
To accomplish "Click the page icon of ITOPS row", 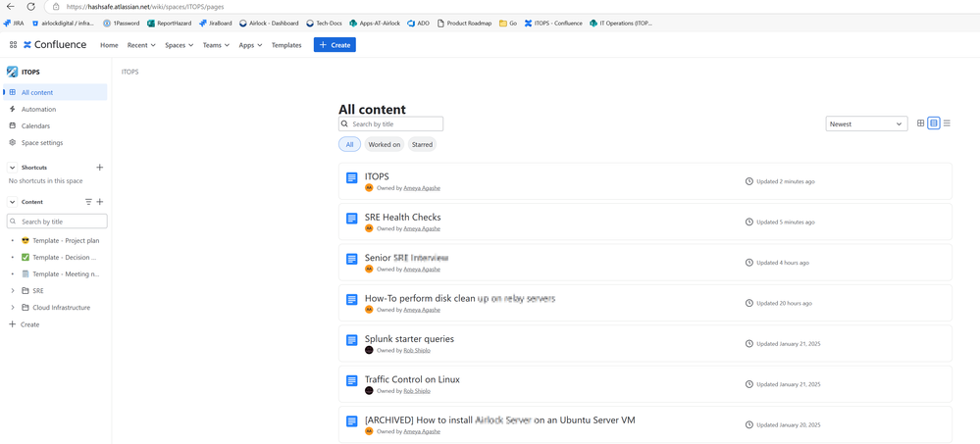I will (352, 178).
